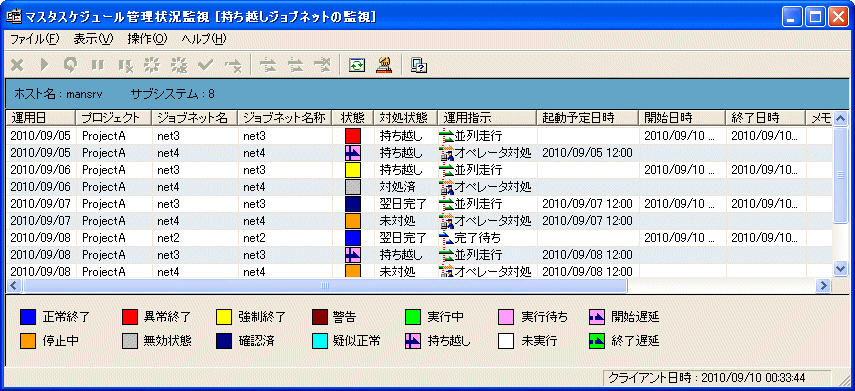This screenshot has width=855, height=391.
Task: Click the refresh display toolbar icon
Action: (357, 65)
